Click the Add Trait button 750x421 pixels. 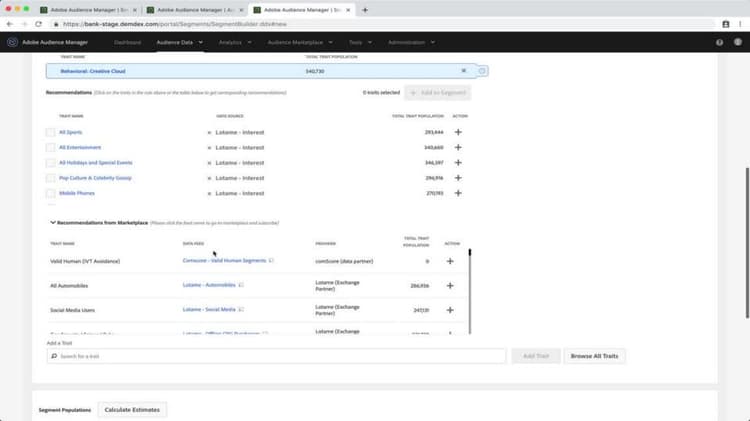click(536, 356)
